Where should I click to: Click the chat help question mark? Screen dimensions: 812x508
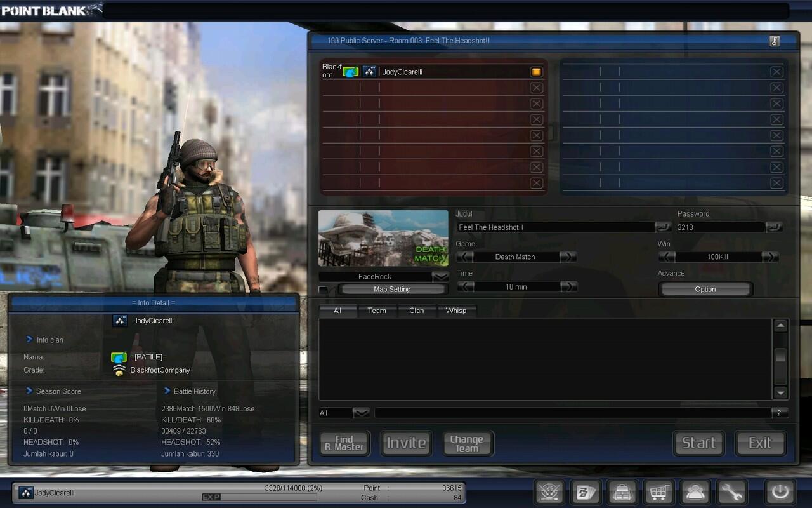tap(780, 413)
